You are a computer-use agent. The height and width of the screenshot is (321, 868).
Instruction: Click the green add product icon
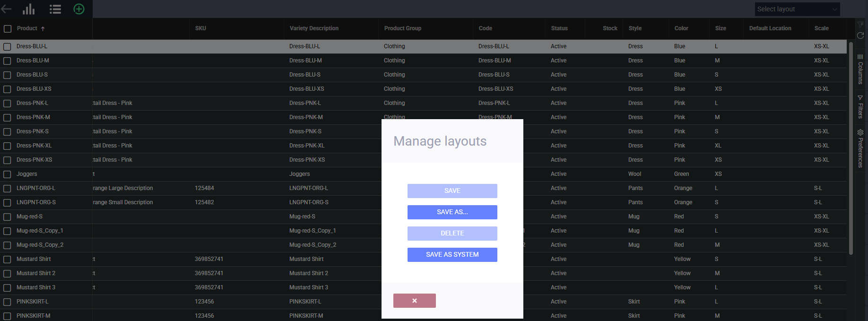(x=79, y=9)
